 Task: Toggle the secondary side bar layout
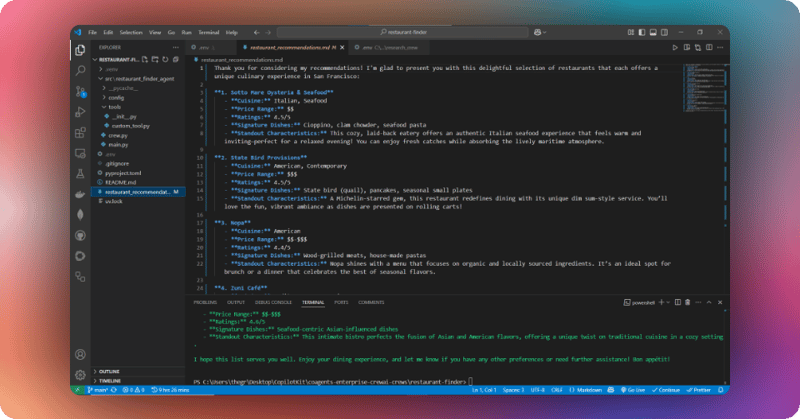664,32
